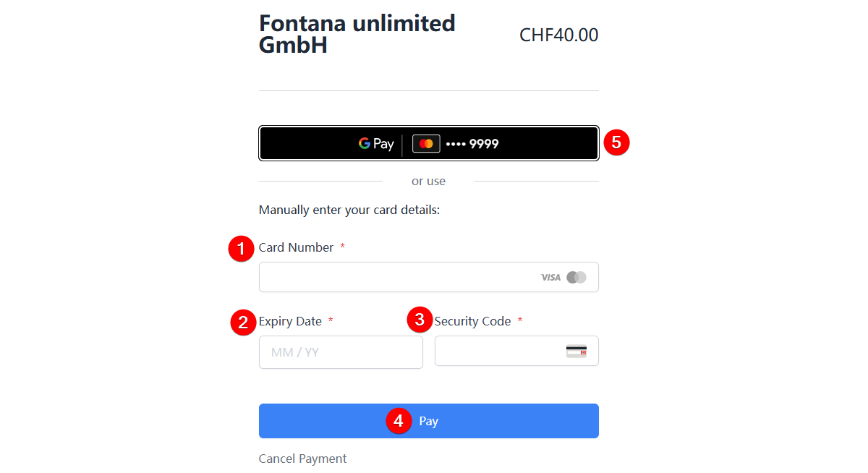Click Mastercard icon in Google Pay button
This screenshot has width=868, height=473.
(426, 144)
